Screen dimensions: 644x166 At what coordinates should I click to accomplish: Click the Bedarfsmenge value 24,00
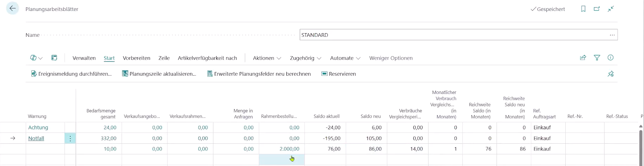[110, 127]
